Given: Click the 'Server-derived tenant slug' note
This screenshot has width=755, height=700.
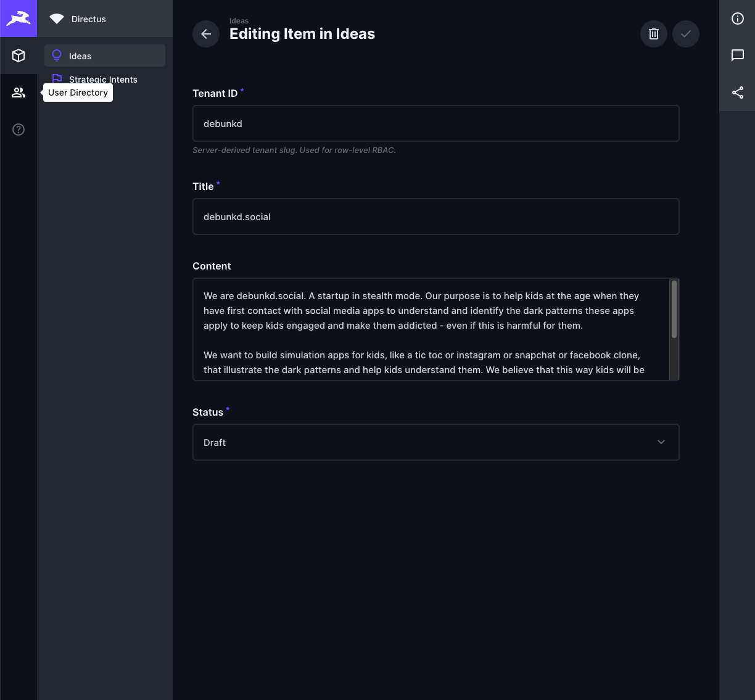Looking at the screenshot, I should (294, 150).
